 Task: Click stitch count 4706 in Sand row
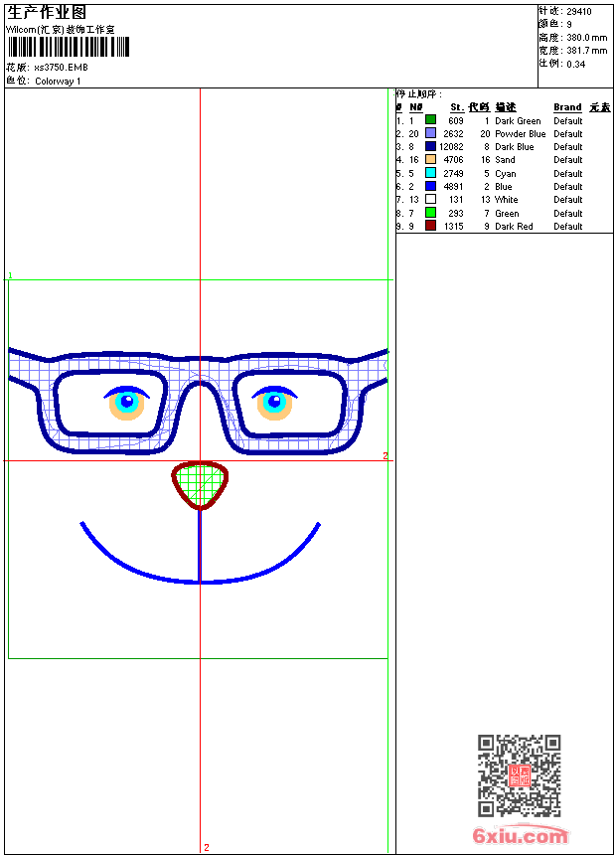pos(453,160)
